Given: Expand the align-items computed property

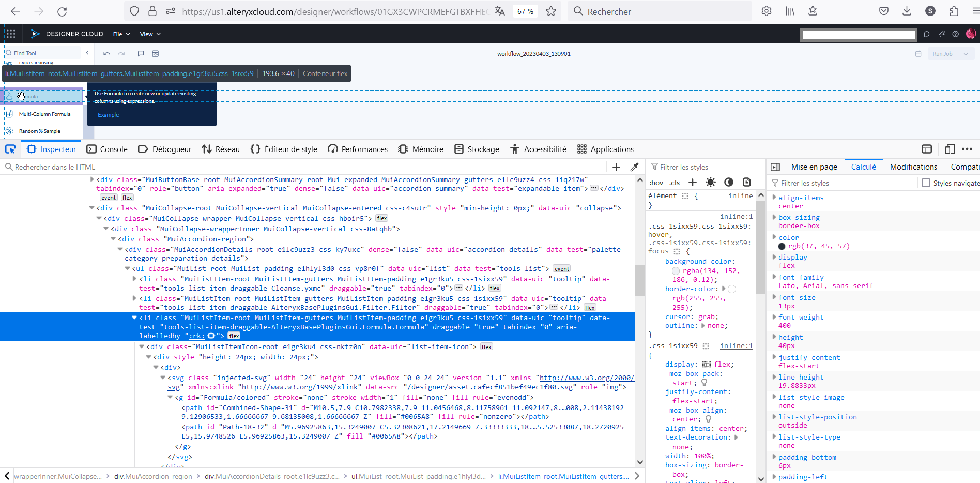Looking at the screenshot, I should (x=774, y=197).
